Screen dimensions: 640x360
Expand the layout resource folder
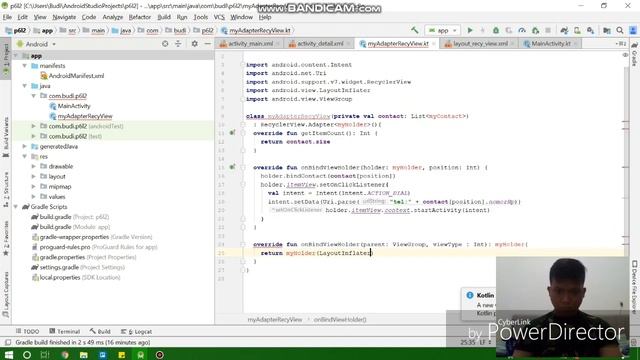coord(33,177)
